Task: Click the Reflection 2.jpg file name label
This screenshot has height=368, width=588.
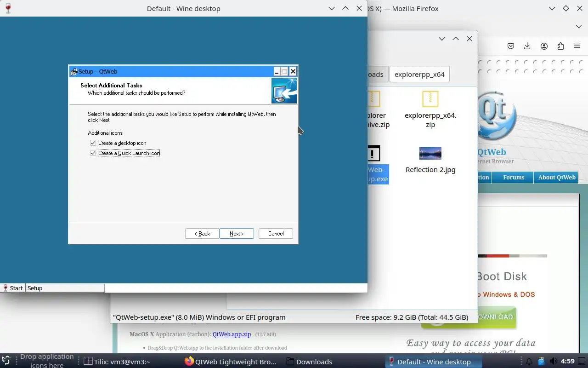Action: [x=430, y=170]
